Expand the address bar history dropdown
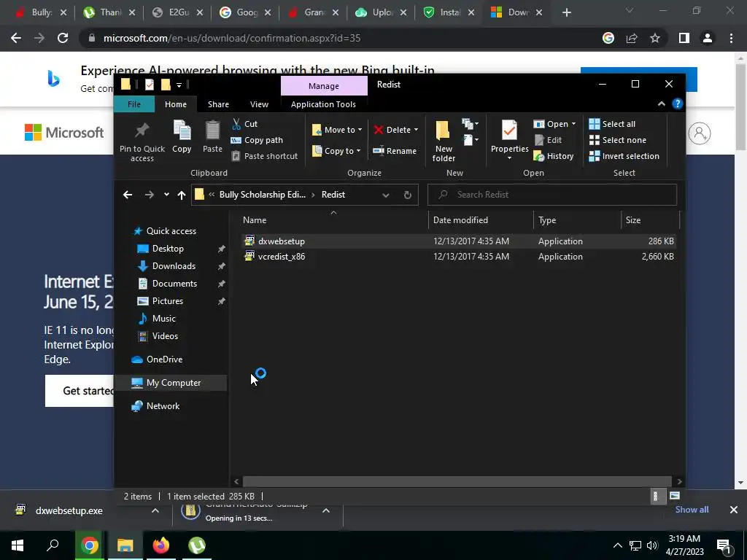 385,195
